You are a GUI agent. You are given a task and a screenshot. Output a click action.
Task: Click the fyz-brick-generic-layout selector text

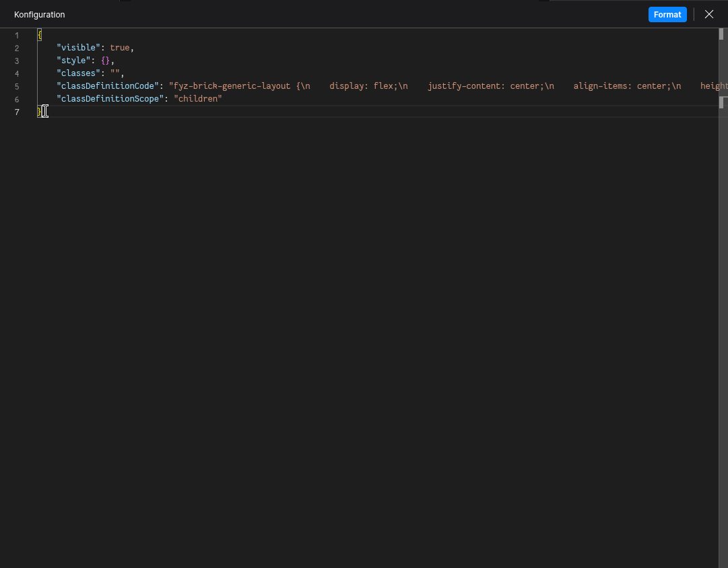229,85
